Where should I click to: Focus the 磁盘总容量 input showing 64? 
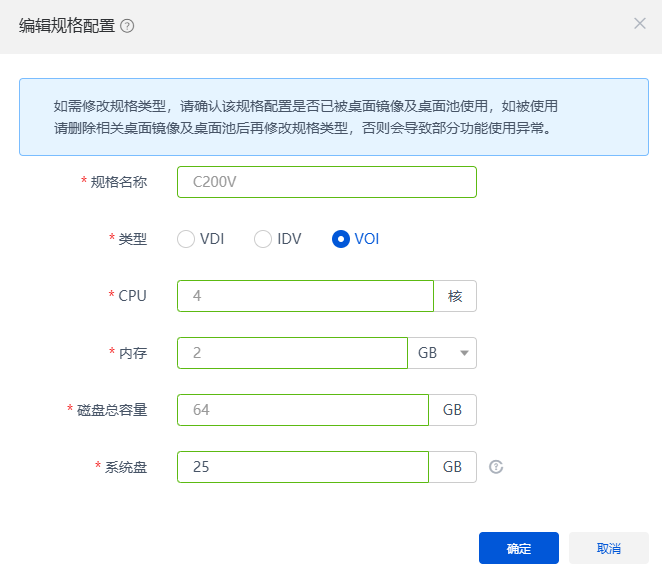pyautogui.click(x=302, y=410)
